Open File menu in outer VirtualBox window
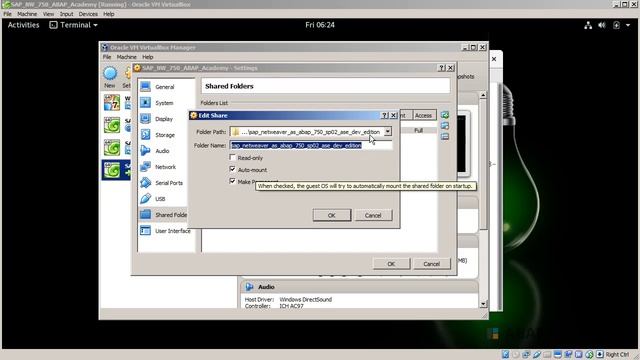The width and height of the screenshot is (640, 360). pyautogui.click(x=7, y=14)
